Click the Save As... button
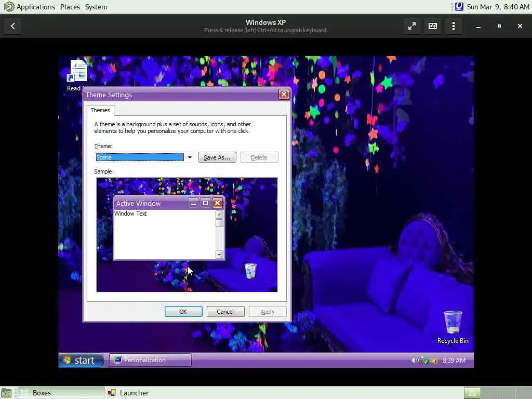Image resolution: width=532 pixels, height=399 pixels. tap(217, 157)
